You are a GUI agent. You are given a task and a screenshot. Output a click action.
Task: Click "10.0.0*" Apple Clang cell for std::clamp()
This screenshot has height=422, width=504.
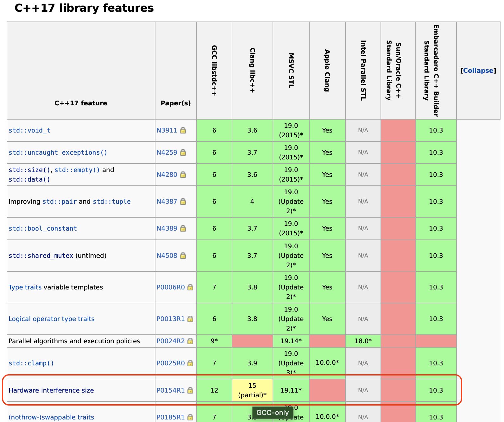coord(327,363)
